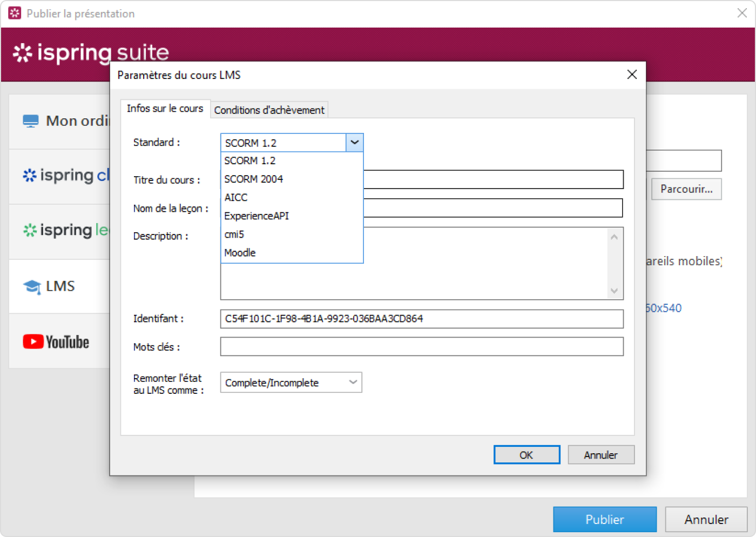Click Parcourir to browse folders
756x537 pixels.
(x=686, y=189)
